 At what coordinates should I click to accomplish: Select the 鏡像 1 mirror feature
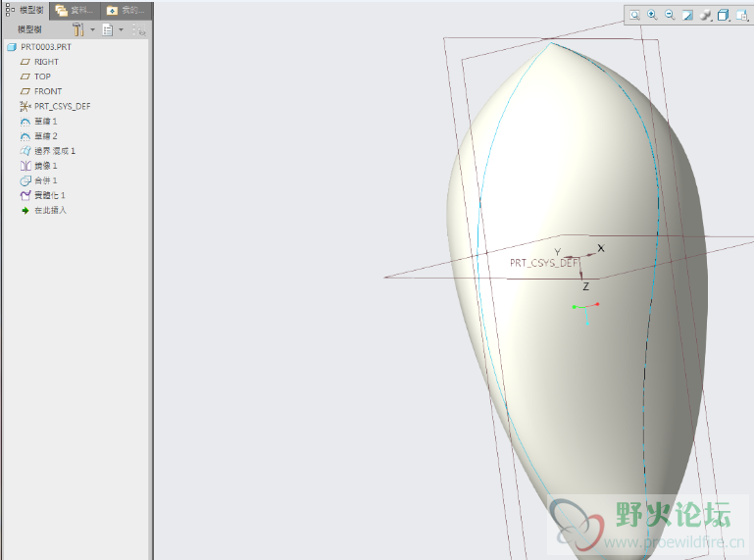(x=39, y=166)
